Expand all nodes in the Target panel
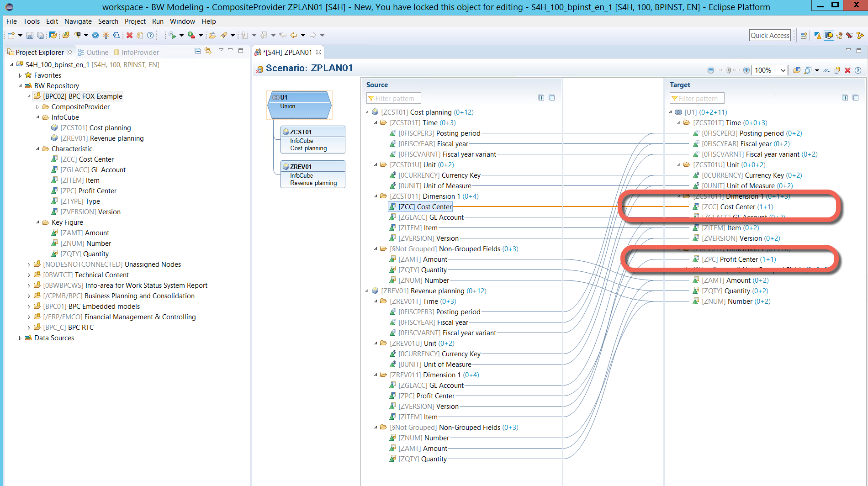Image resolution: width=868 pixels, height=486 pixels. [845, 97]
